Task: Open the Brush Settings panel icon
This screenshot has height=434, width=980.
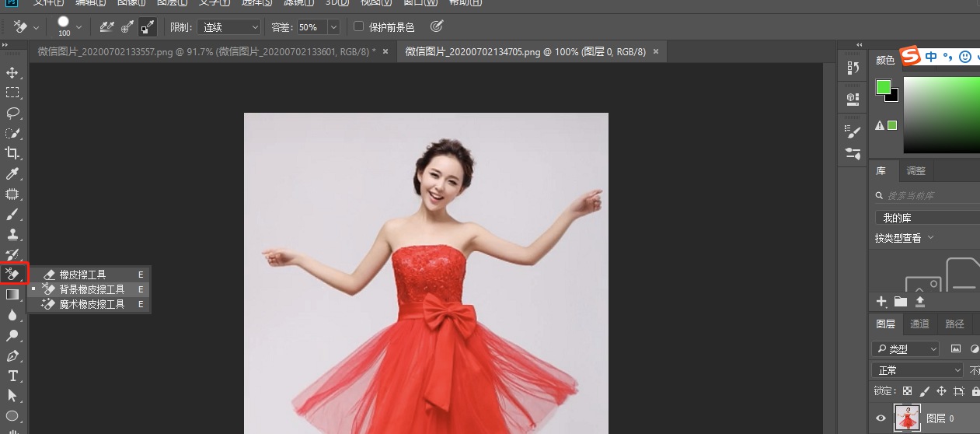Action: [853, 131]
